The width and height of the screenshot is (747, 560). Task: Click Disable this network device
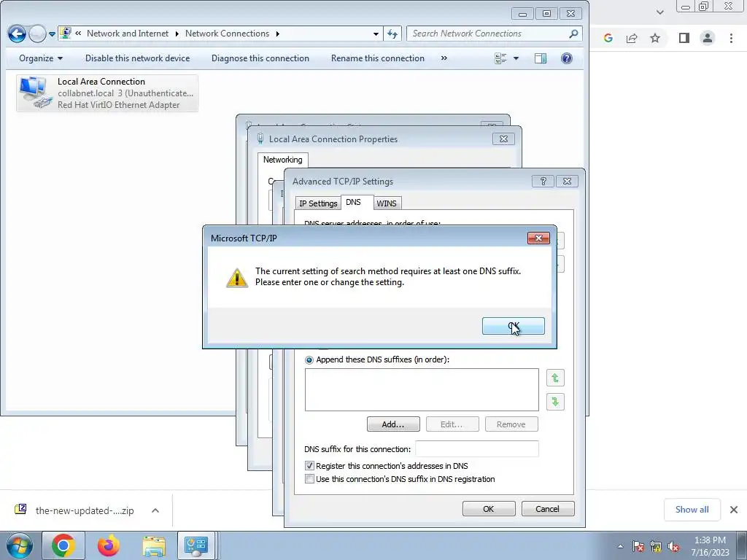pos(137,58)
